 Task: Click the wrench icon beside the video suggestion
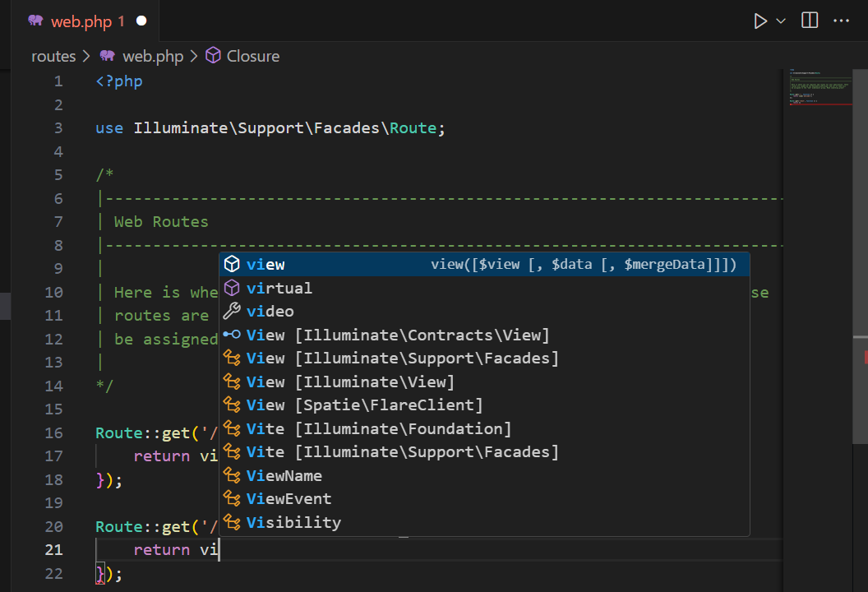[x=231, y=311]
